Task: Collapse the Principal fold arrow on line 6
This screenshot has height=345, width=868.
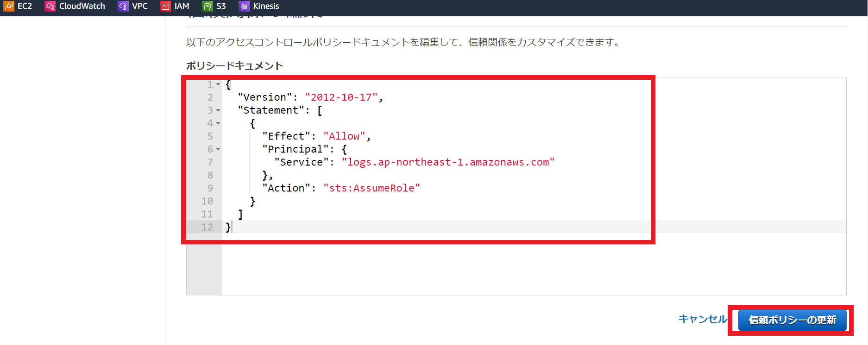Action: click(x=218, y=149)
